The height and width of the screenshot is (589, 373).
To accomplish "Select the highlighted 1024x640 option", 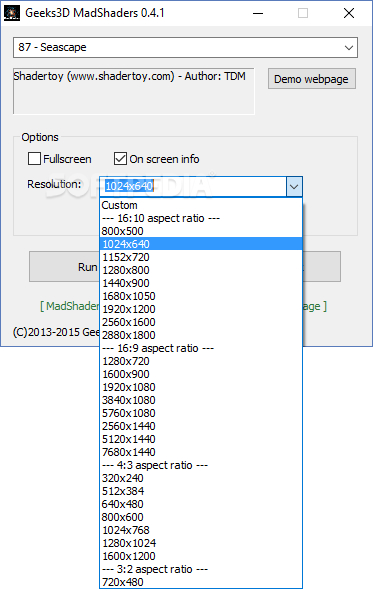I will (201, 244).
